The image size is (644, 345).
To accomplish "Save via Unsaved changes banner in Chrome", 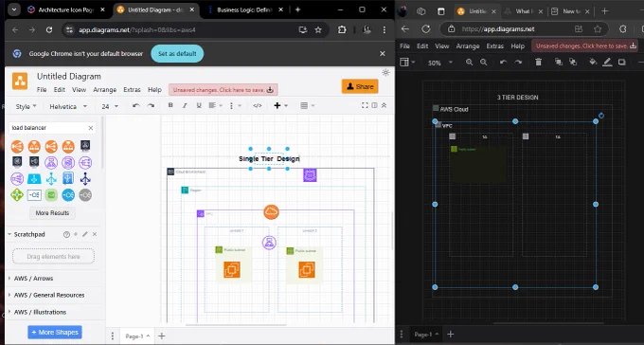I will click(224, 90).
